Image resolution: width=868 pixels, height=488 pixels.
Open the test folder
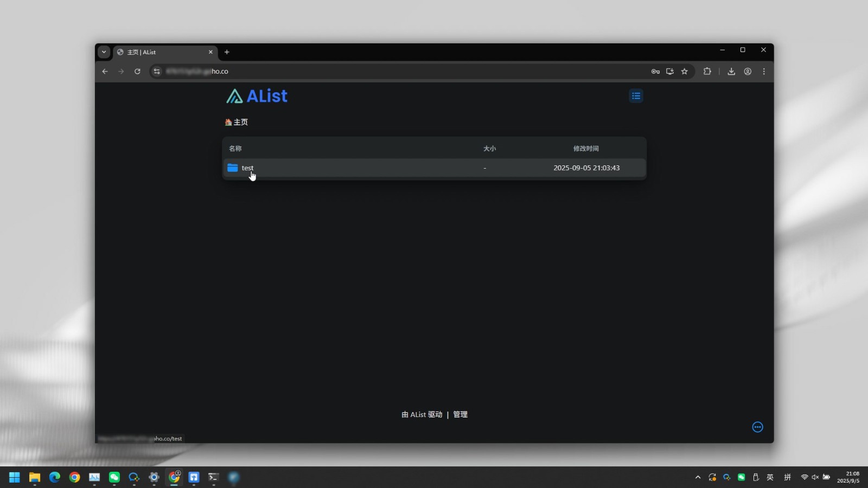pos(247,168)
